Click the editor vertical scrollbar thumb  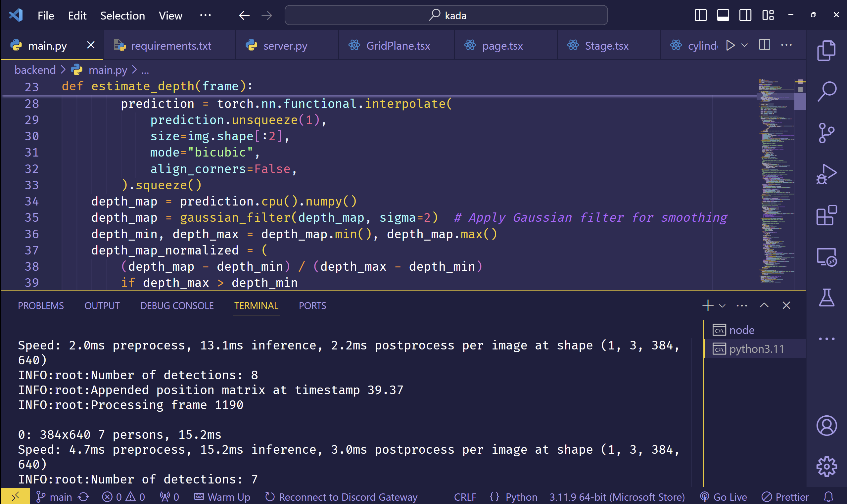click(800, 101)
